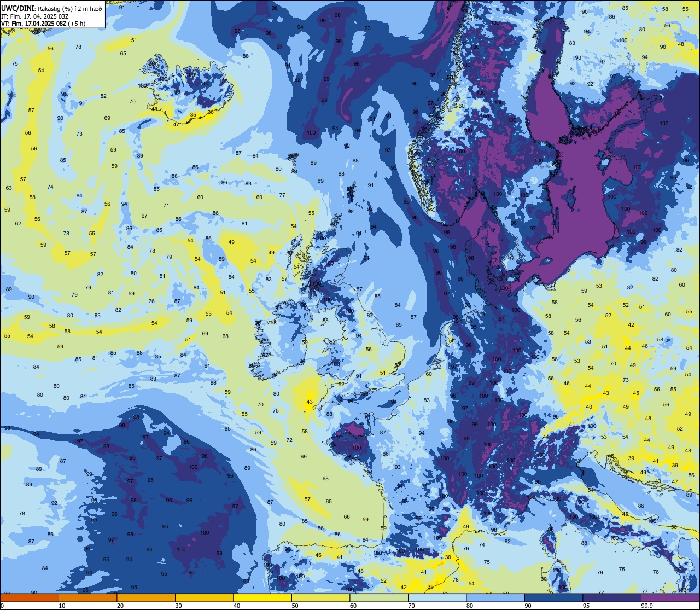This screenshot has width=700, height=610.
Task: Click the '99.9' legend tick label
Action: click(647, 606)
